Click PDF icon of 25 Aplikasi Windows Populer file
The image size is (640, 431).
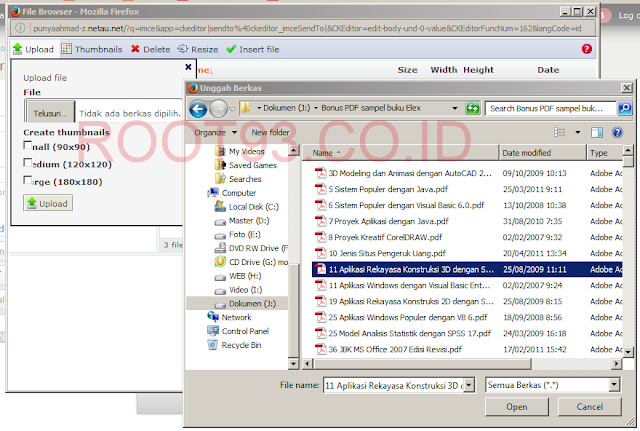coord(321,317)
